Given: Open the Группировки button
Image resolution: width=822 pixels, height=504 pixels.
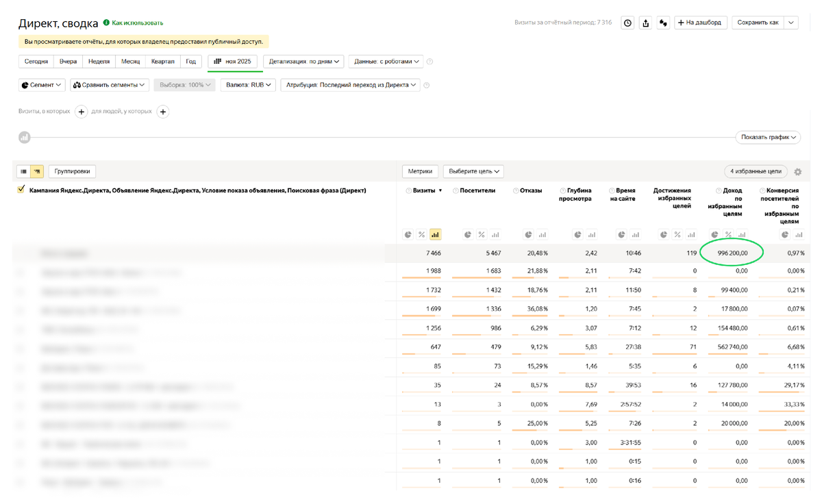Looking at the screenshot, I should click(x=72, y=171).
